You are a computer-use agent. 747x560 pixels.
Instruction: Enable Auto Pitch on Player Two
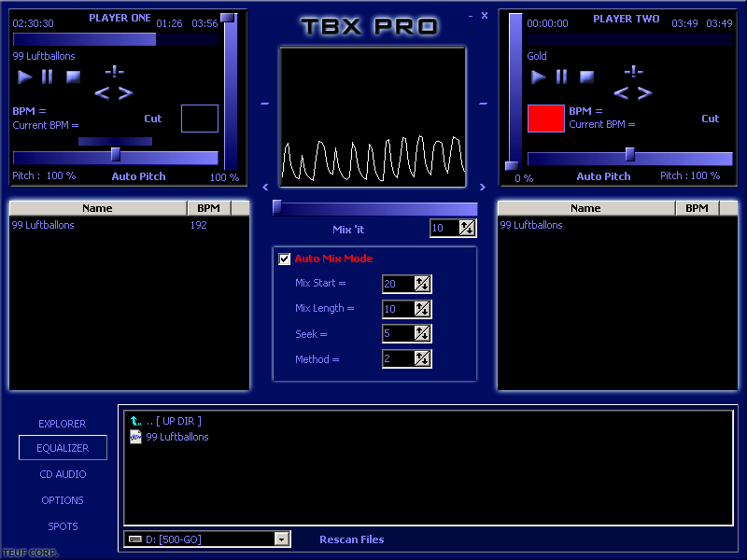(603, 176)
